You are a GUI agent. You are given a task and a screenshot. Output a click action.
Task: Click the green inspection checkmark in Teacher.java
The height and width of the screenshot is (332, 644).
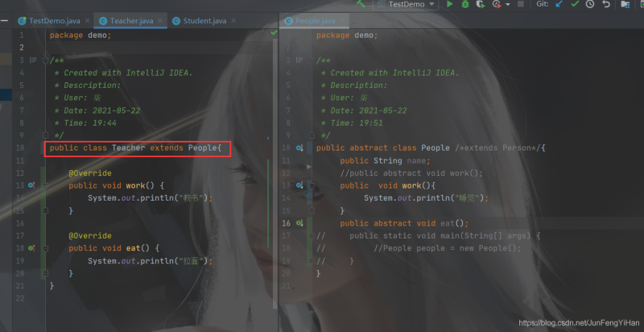tap(274, 33)
